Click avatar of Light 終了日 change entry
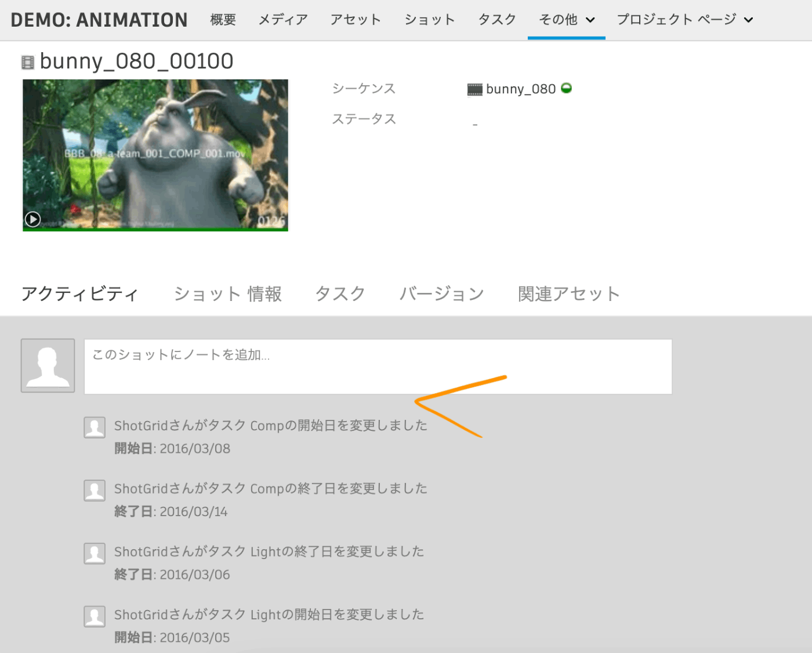Viewport: 812px width, 653px height. click(95, 553)
